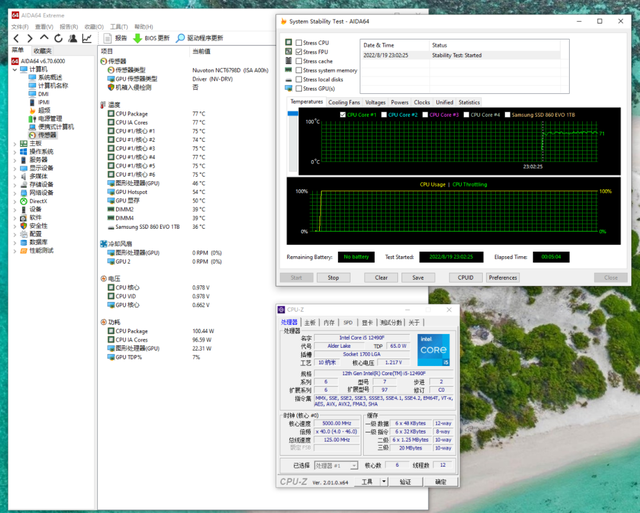
Task: Click the green BIOS 更新 download arrow
Action: point(138,38)
